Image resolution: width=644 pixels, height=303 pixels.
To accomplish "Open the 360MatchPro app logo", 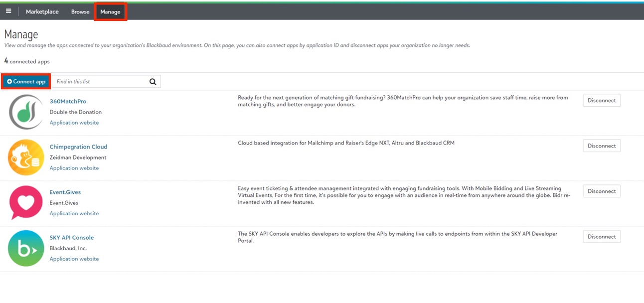I will coord(26,112).
